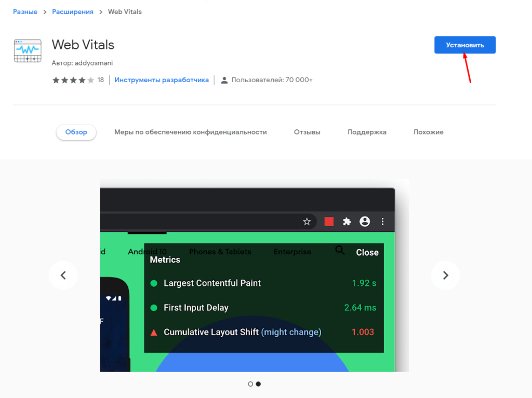This screenshot has width=532, height=398.
Task: Show next screenshot with right arrow
Action: coord(445,275)
